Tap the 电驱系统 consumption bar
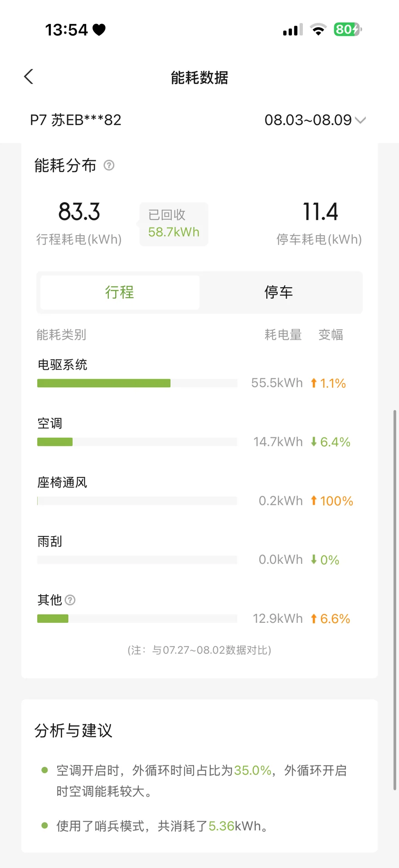This screenshot has height=868, width=399. pos(137,383)
